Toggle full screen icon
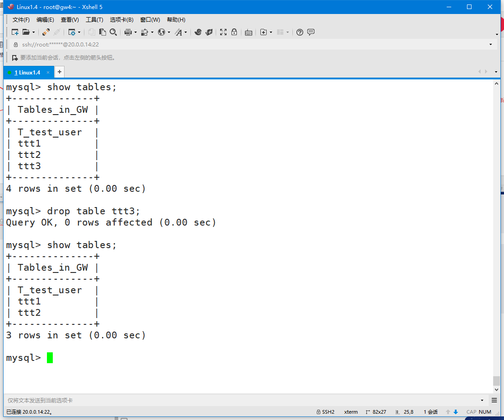Image resolution: width=504 pixels, height=420 pixels. point(223,32)
